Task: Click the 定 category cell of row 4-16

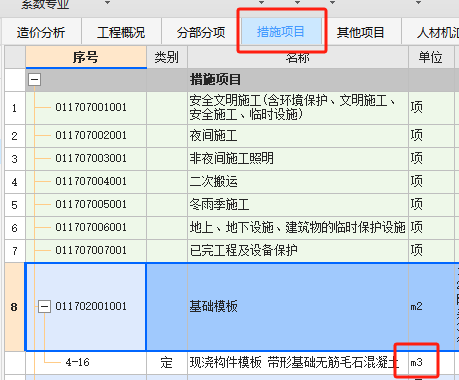Action: (x=167, y=363)
